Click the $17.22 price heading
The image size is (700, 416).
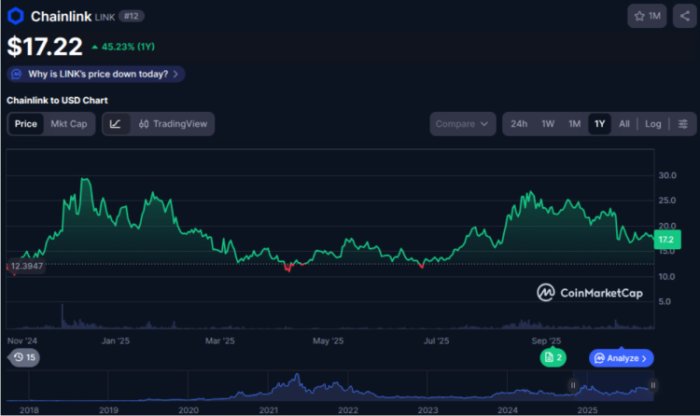(x=45, y=46)
